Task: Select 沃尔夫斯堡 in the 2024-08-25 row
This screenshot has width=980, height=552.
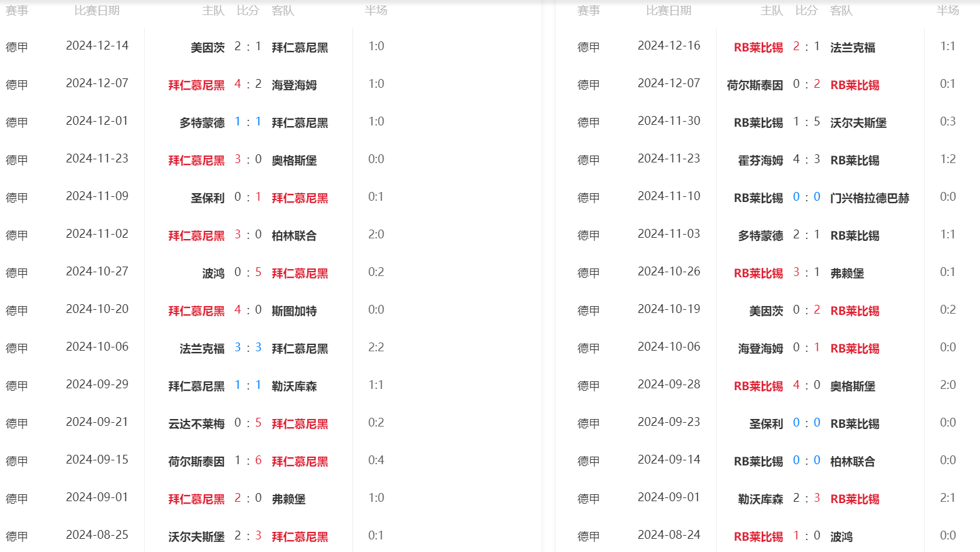Action: pyautogui.click(x=196, y=537)
